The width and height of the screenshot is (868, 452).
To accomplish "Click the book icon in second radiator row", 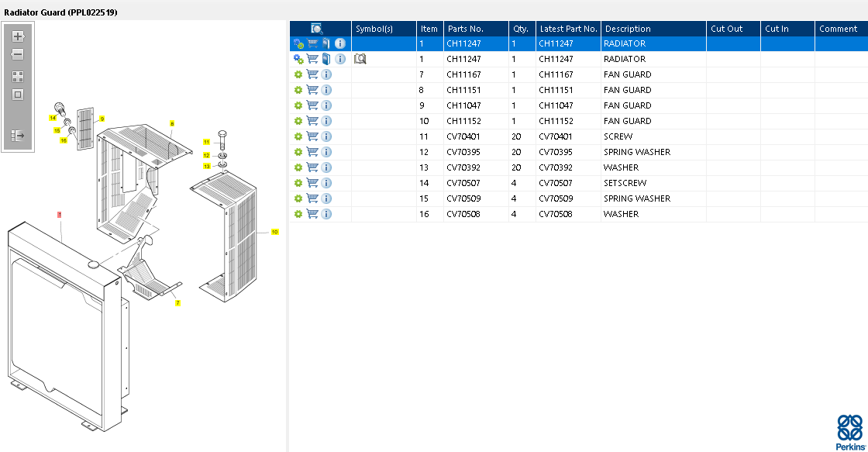I will click(326, 59).
